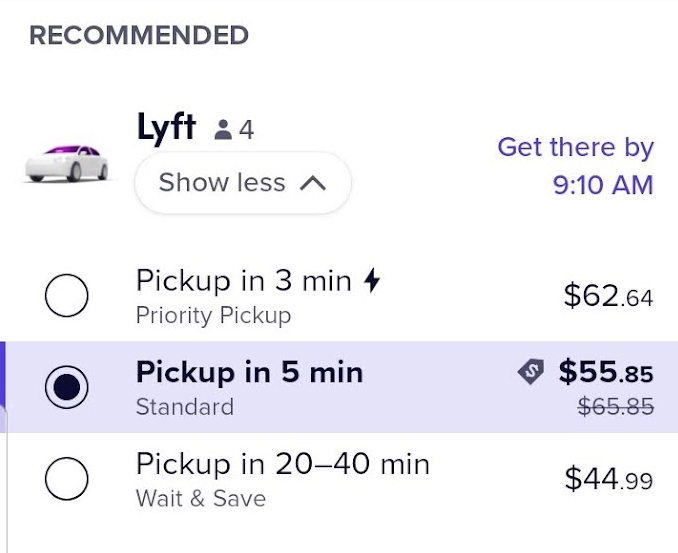
Task: Click the lightning bolt priority icon
Action: pos(372,281)
